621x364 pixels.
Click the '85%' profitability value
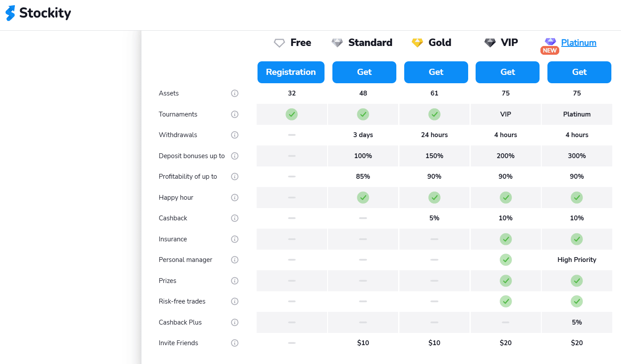pyautogui.click(x=363, y=177)
